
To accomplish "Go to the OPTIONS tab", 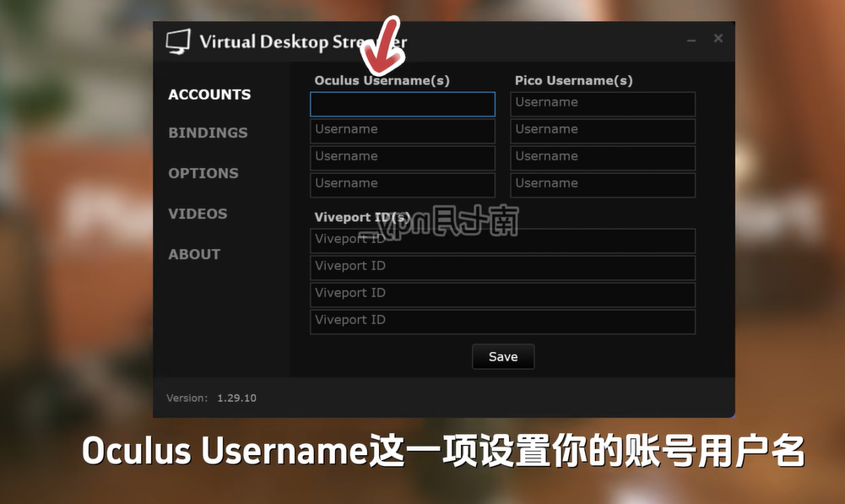I will (x=203, y=173).
